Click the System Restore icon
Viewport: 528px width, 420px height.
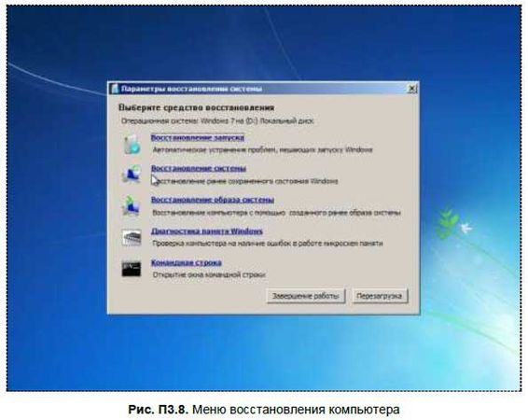pos(132,175)
